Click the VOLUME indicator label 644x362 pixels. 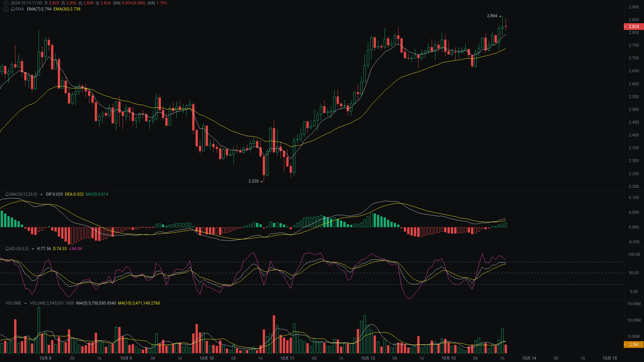(x=13, y=303)
